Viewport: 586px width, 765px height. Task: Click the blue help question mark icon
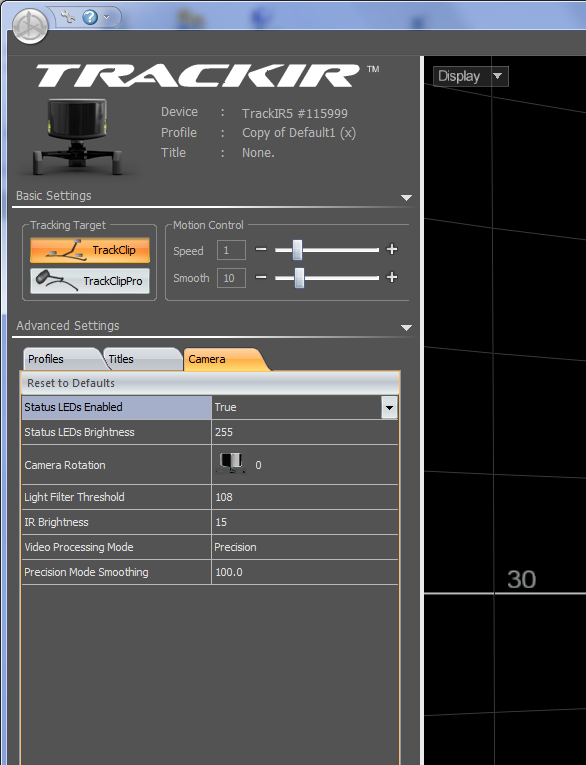pos(90,18)
